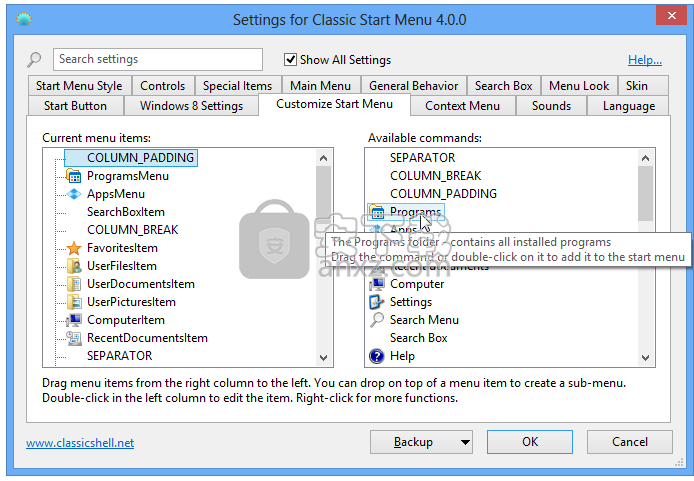Click the Backup button

[413, 442]
